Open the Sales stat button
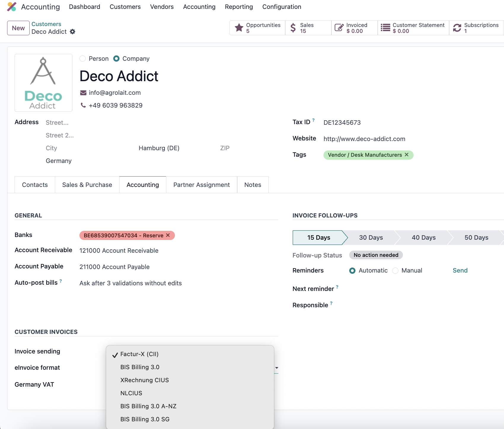 click(x=308, y=28)
